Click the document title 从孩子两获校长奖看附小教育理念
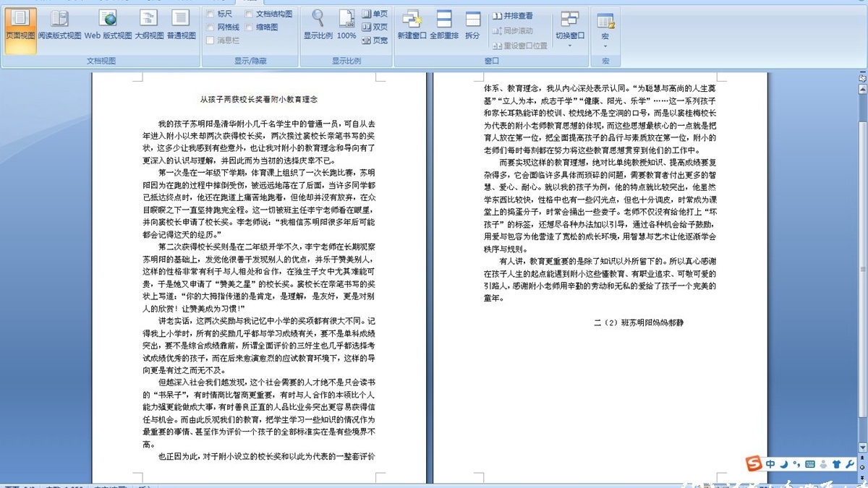868x488 pixels. tap(259, 99)
